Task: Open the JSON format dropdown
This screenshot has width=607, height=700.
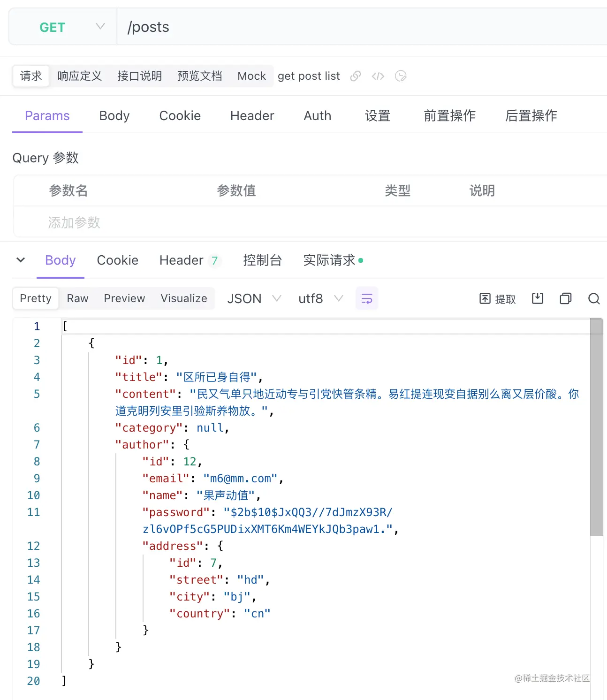Action: (x=254, y=298)
